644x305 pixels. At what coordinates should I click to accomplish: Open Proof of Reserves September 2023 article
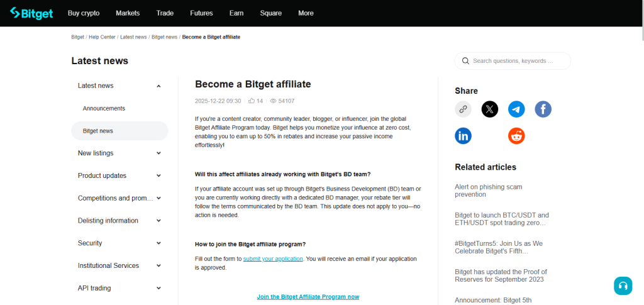point(501,275)
